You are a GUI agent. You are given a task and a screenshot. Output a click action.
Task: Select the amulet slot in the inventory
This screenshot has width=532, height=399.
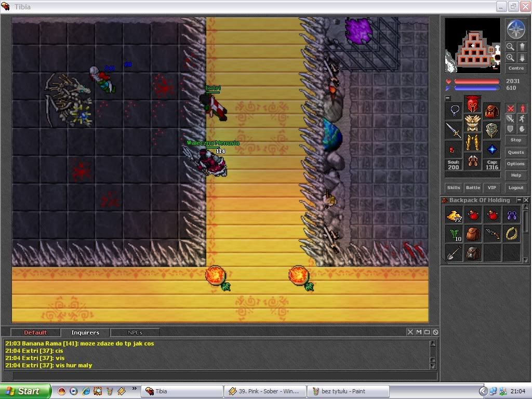(x=454, y=111)
